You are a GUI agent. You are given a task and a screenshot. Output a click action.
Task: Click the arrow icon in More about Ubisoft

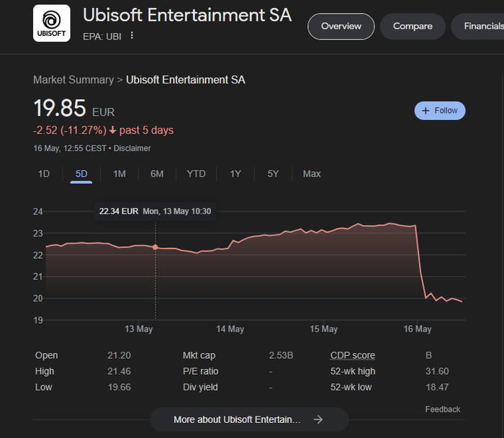click(318, 419)
